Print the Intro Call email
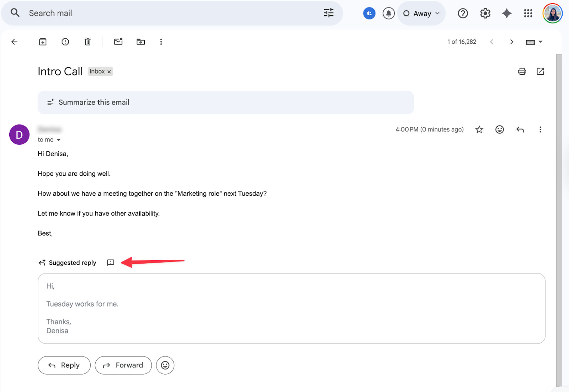The height and width of the screenshot is (392, 569). tap(522, 71)
